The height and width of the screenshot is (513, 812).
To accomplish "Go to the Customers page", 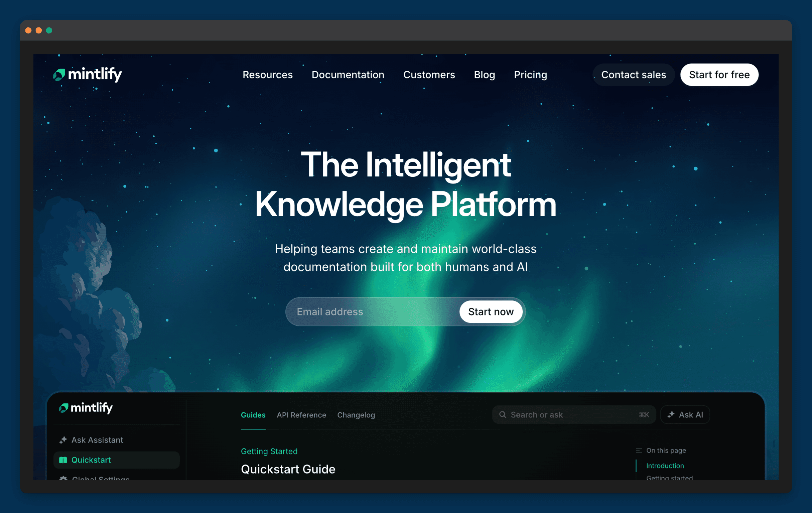I will 429,75.
